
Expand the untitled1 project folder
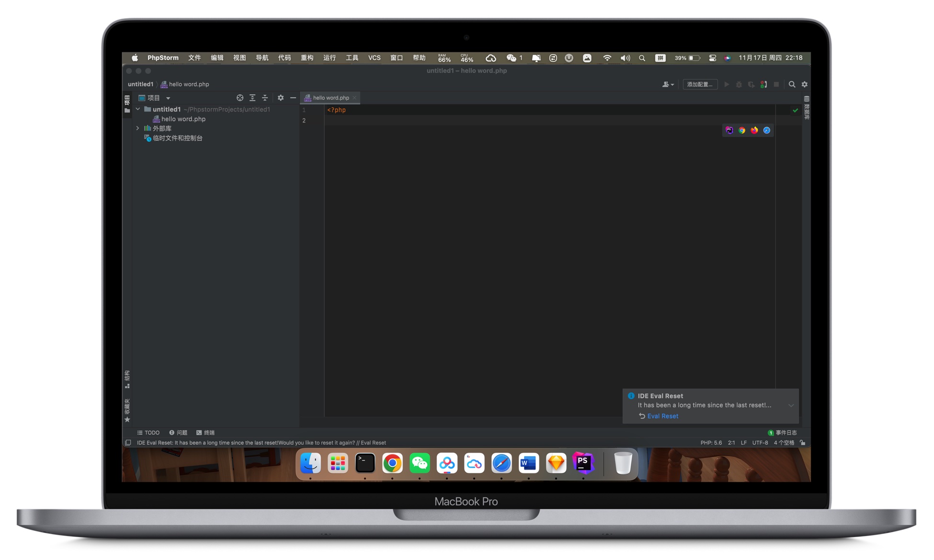137,109
